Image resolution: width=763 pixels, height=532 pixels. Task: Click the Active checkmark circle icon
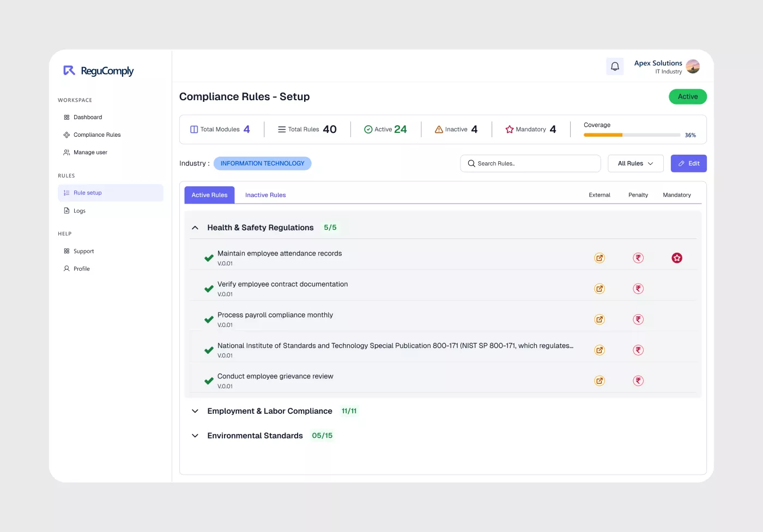coord(368,130)
